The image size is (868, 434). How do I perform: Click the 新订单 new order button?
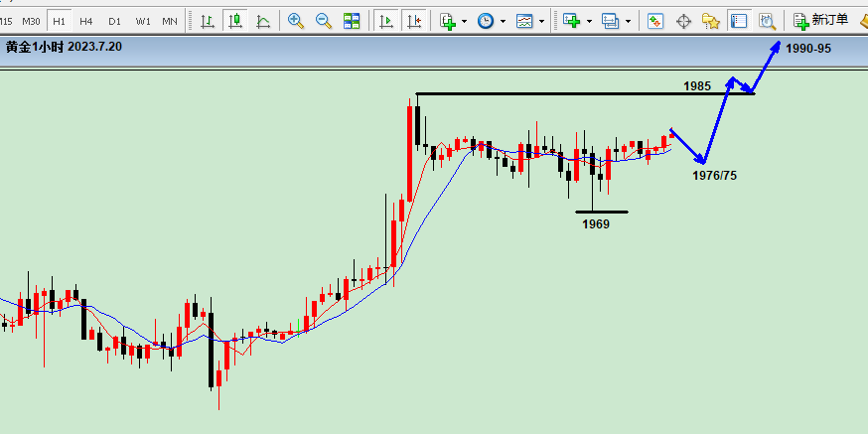pos(821,21)
